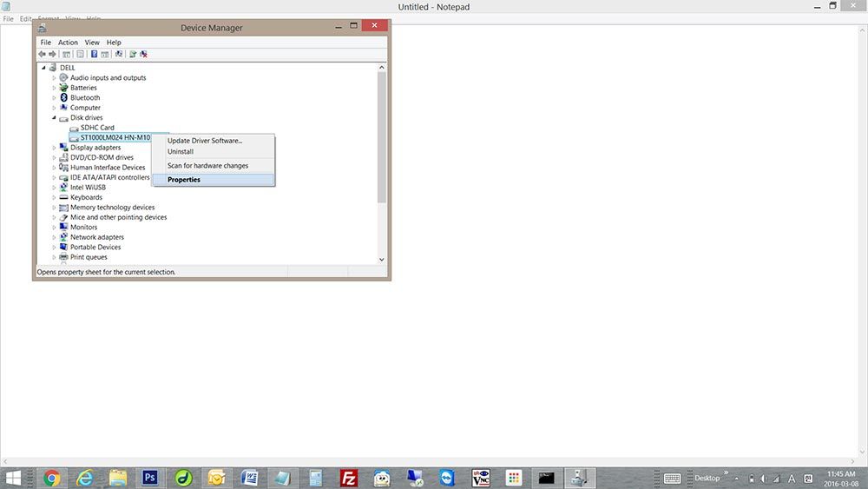Expand the Network adapters node

(x=54, y=238)
